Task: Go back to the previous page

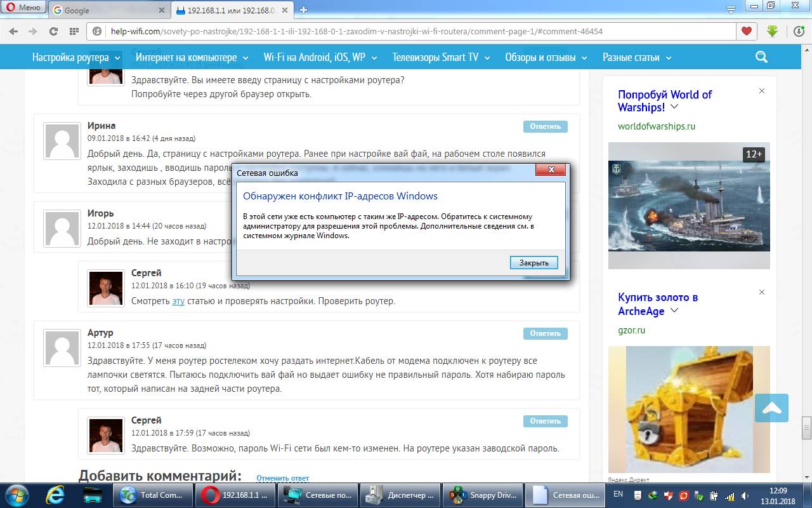Action: coord(14,31)
